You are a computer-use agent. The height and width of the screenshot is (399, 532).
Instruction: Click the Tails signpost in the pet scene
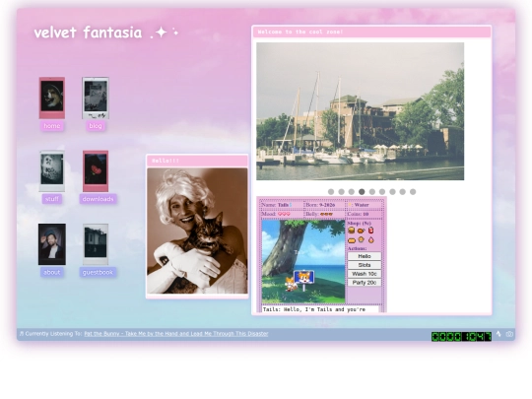304,280
